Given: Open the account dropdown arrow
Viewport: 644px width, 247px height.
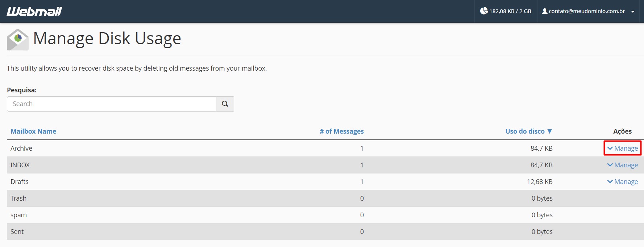Looking at the screenshot, I should [633, 12].
